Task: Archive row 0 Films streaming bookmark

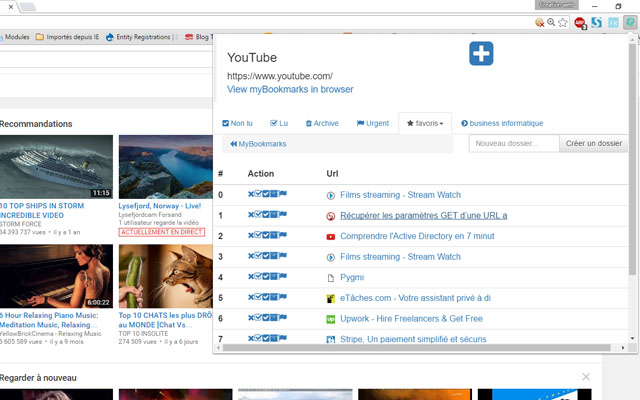Action: (x=273, y=193)
